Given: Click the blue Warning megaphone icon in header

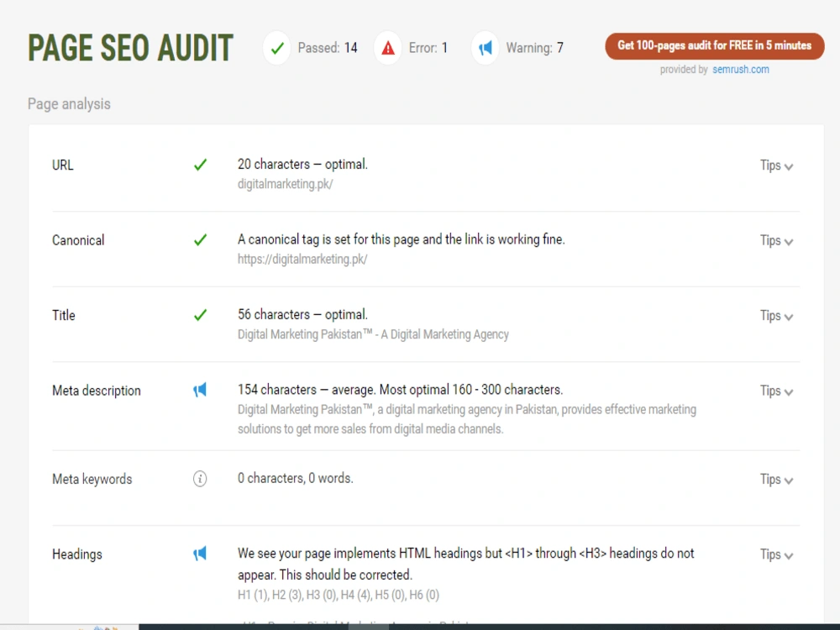Looking at the screenshot, I should [486, 48].
